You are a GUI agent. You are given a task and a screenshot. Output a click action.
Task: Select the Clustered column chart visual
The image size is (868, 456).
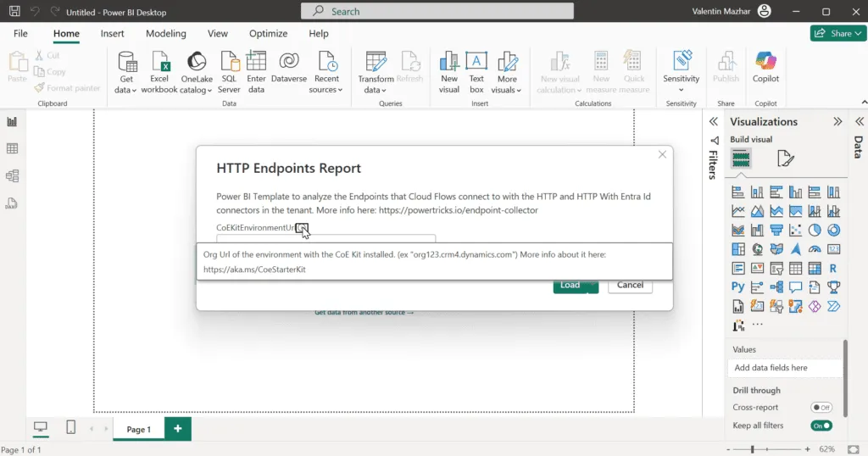pos(795,192)
